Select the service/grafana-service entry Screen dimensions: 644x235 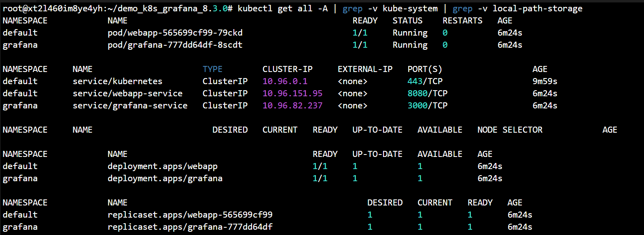tap(130, 106)
